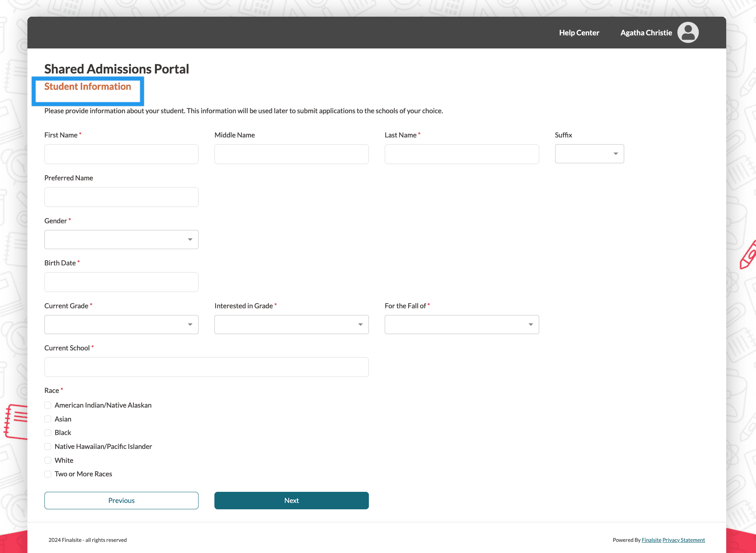
Task: Tick the Asian race checkbox
Action: pyautogui.click(x=48, y=419)
